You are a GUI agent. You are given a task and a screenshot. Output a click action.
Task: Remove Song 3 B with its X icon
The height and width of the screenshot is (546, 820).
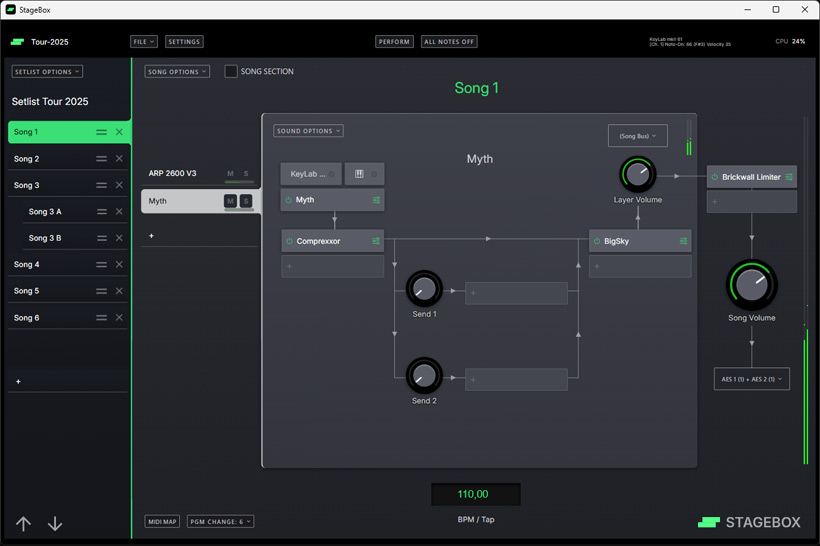(x=119, y=238)
